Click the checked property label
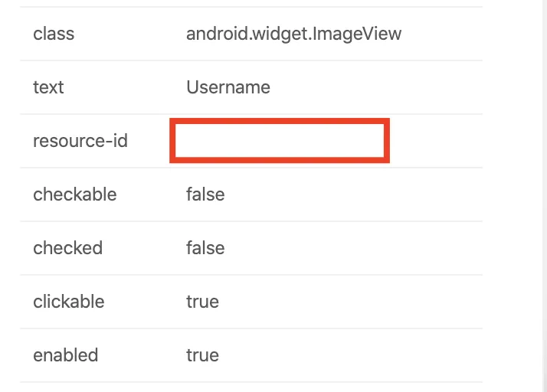 coord(67,248)
